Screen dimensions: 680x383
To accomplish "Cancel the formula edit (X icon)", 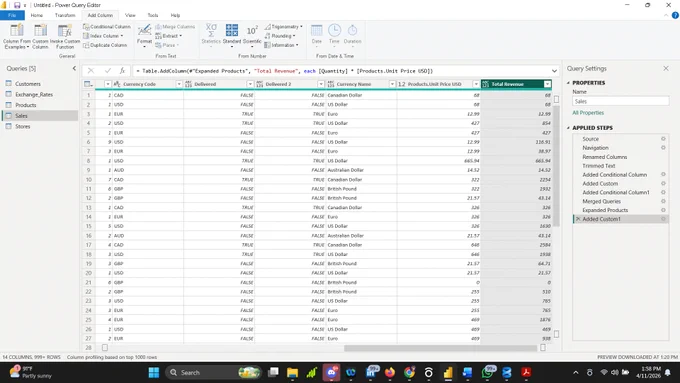I will coord(91,71).
